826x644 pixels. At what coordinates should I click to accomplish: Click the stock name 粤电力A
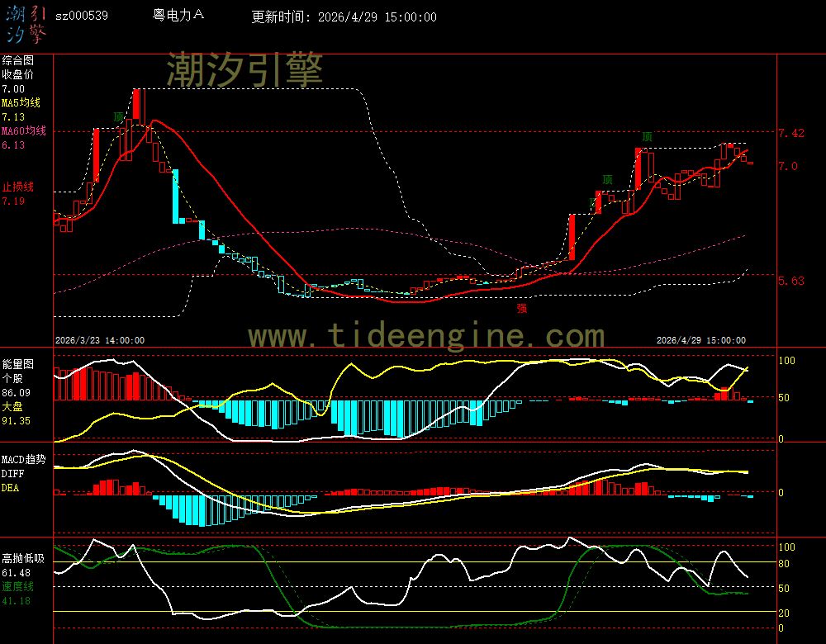[179, 16]
